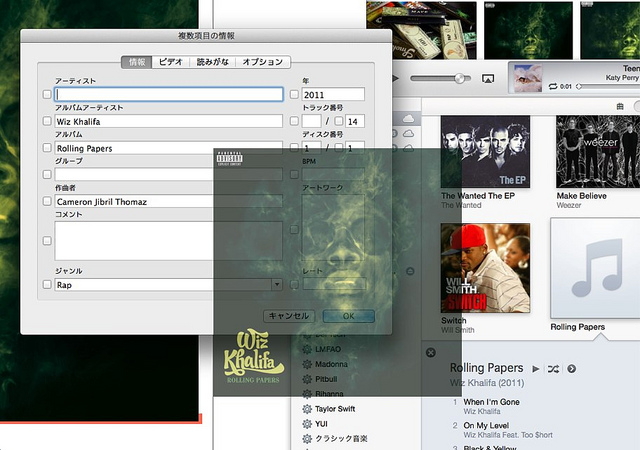The width and height of the screenshot is (640, 450).
Task: Open Weezer Make Believe album cover
Action: (x=598, y=151)
